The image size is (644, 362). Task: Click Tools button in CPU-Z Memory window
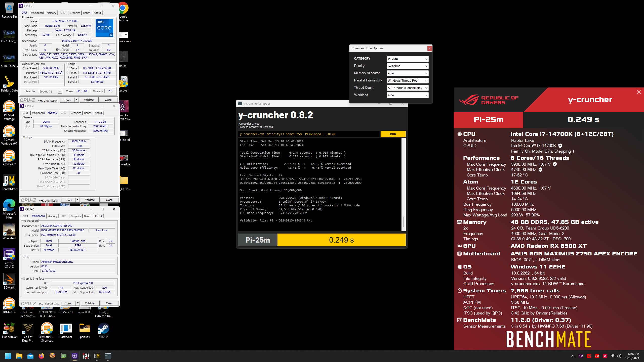pyautogui.click(x=68, y=200)
